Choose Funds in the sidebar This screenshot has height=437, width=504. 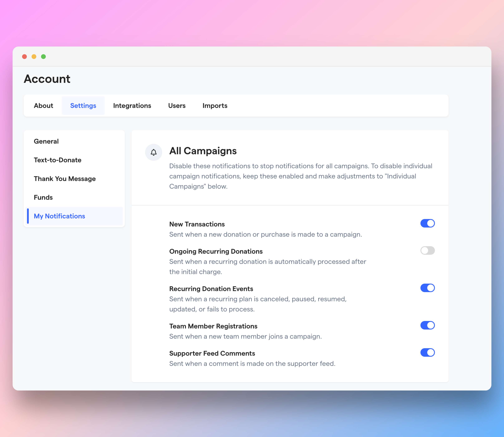click(x=74, y=198)
